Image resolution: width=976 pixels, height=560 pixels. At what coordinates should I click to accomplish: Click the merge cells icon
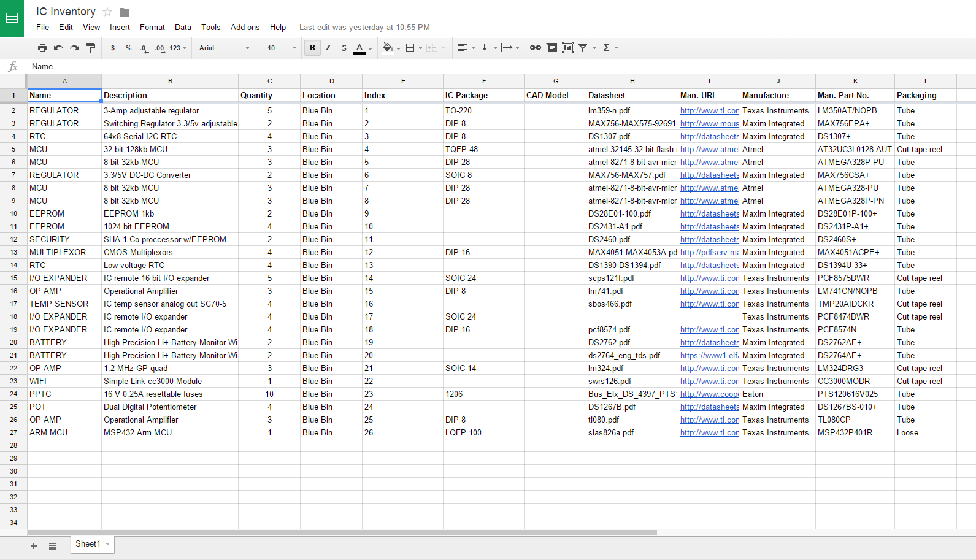click(432, 48)
